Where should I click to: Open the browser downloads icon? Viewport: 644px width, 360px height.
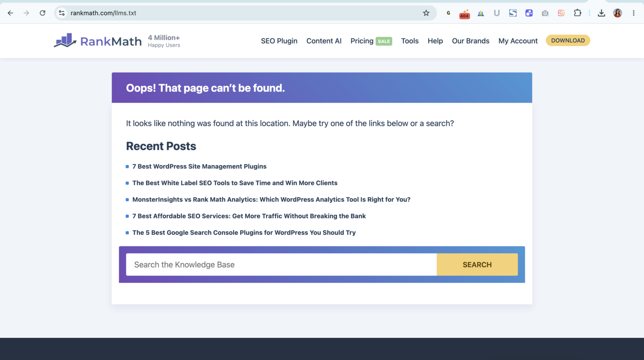[601, 13]
